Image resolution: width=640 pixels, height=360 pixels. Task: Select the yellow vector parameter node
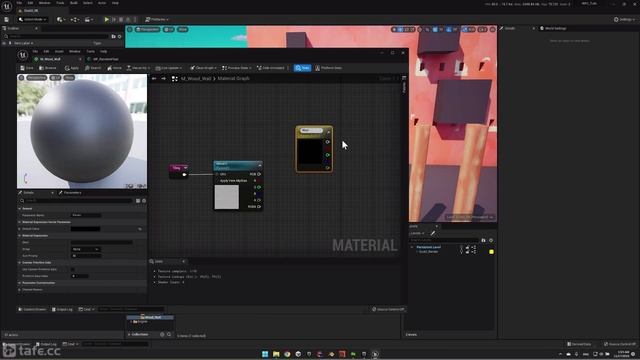pyautogui.click(x=314, y=149)
